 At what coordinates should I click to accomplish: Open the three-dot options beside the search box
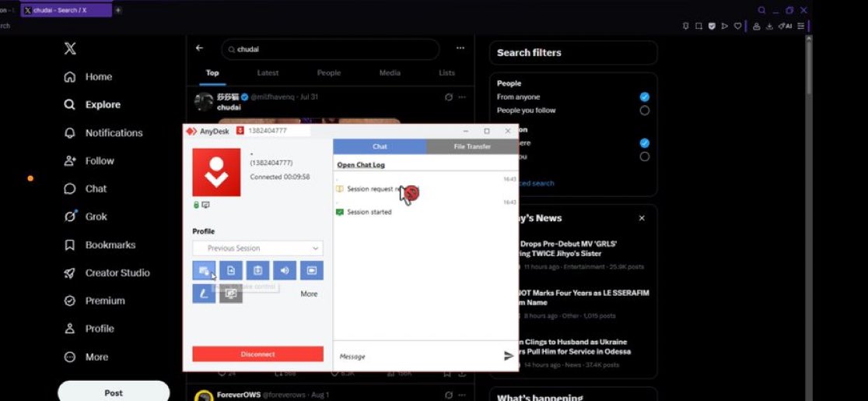tap(460, 48)
